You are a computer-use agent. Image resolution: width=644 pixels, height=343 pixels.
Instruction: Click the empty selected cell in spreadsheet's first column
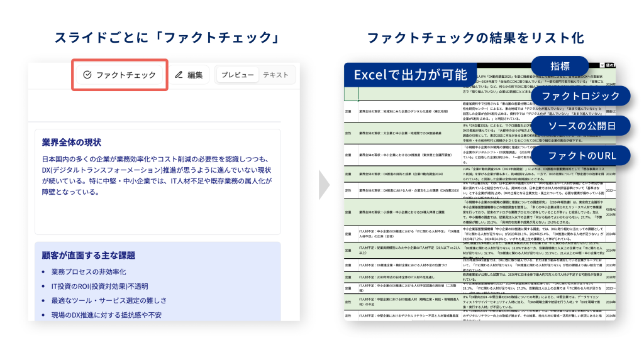tap(351, 93)
